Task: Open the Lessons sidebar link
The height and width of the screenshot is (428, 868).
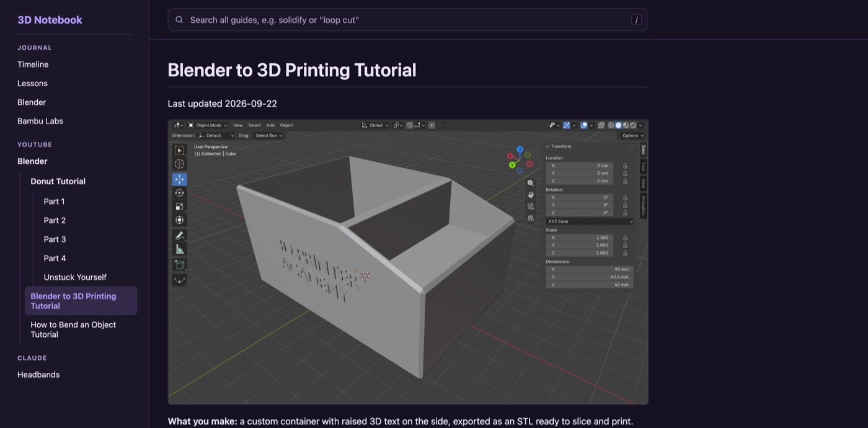Action: (x=32, y=83)
